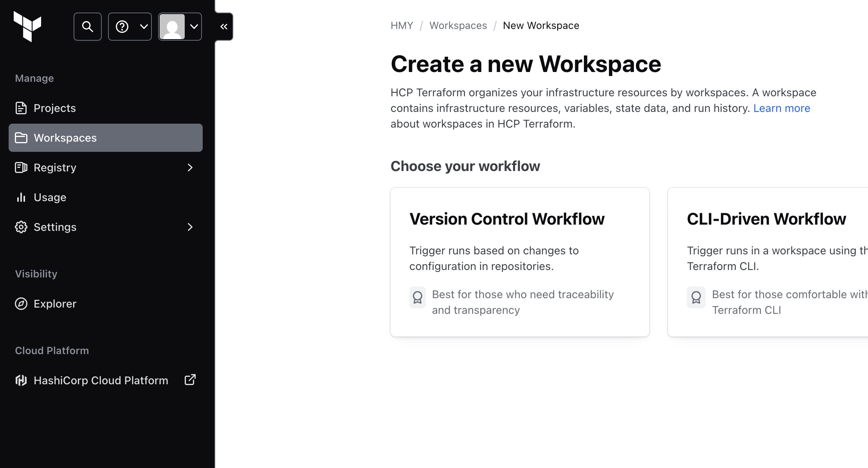The width and height of the screenshot is (868, 468).
Task: Click the Explorer compass icon
Action: pyautogui.click(x=21, y=304)
